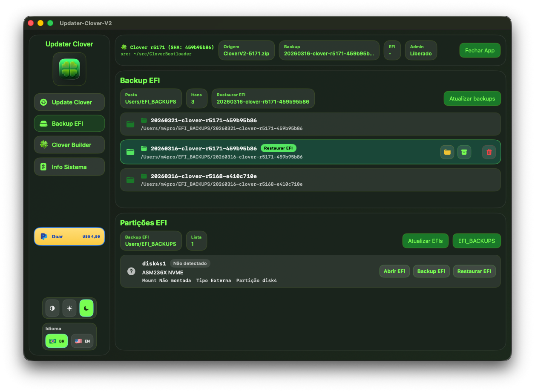This screenshot has width=535, height=392.
Task: Select BR as the interface language
Action: point(56,341)
